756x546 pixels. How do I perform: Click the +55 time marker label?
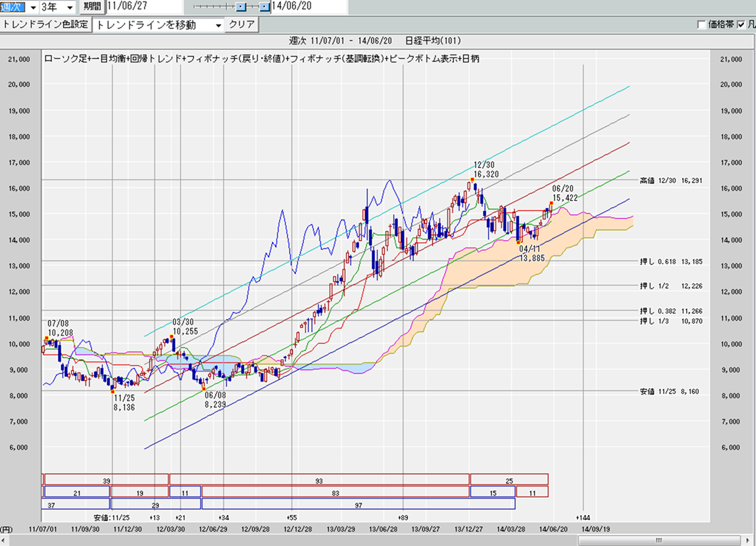tap(291, 518)
